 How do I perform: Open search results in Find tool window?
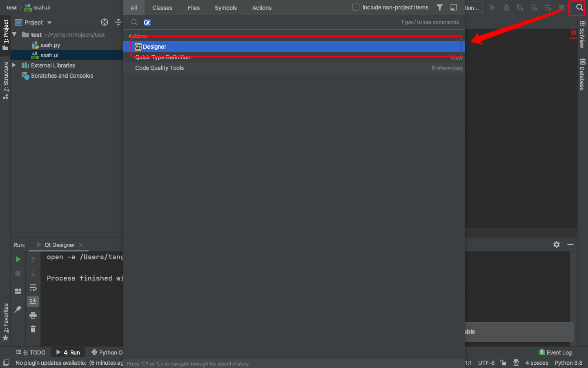(454, 7)
